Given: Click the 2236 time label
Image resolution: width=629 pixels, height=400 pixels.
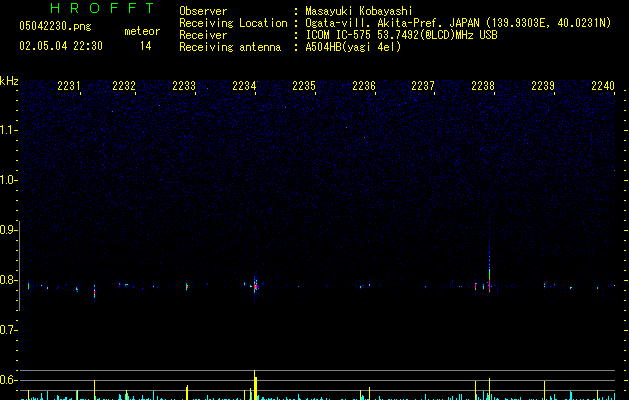Looking at the screenshot, I should click(x=363, y=86).
